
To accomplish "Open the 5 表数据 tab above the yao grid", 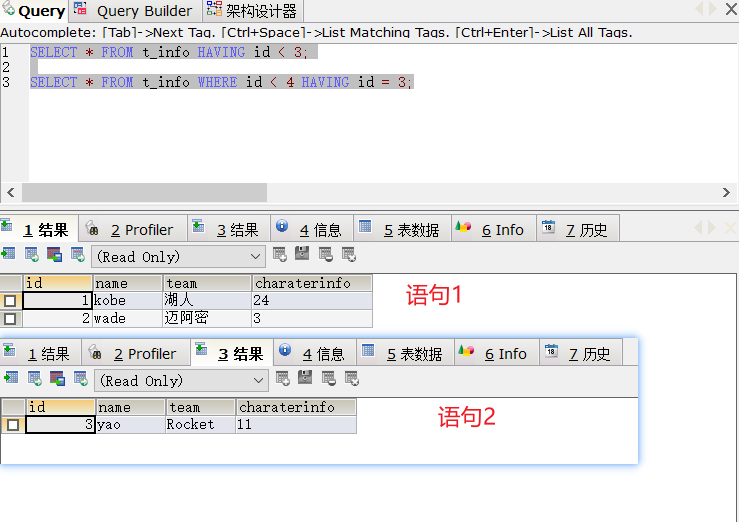I will 405,353.
